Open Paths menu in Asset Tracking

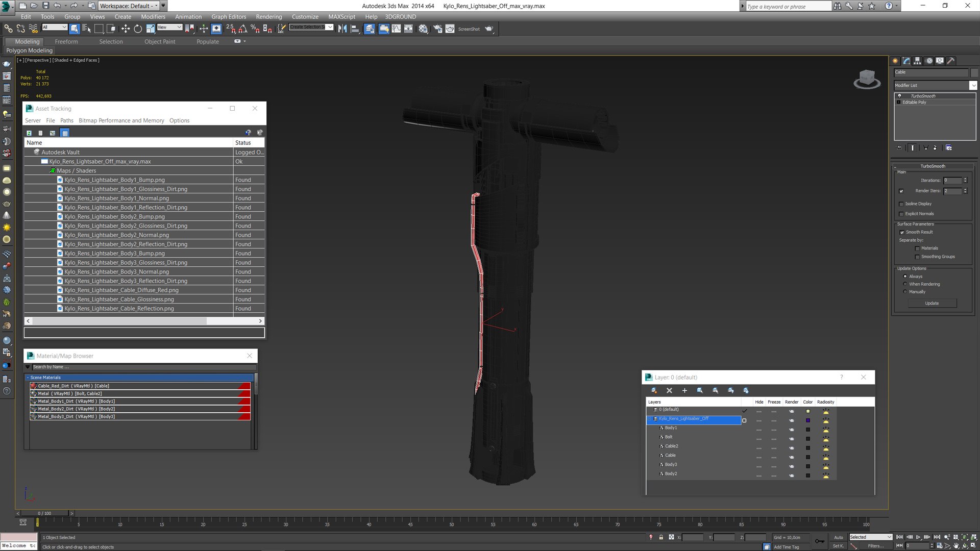point(67,120)
